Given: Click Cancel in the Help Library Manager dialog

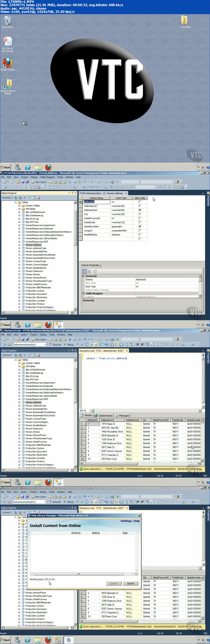Looking at the screenshot, I should coord(130,583).
